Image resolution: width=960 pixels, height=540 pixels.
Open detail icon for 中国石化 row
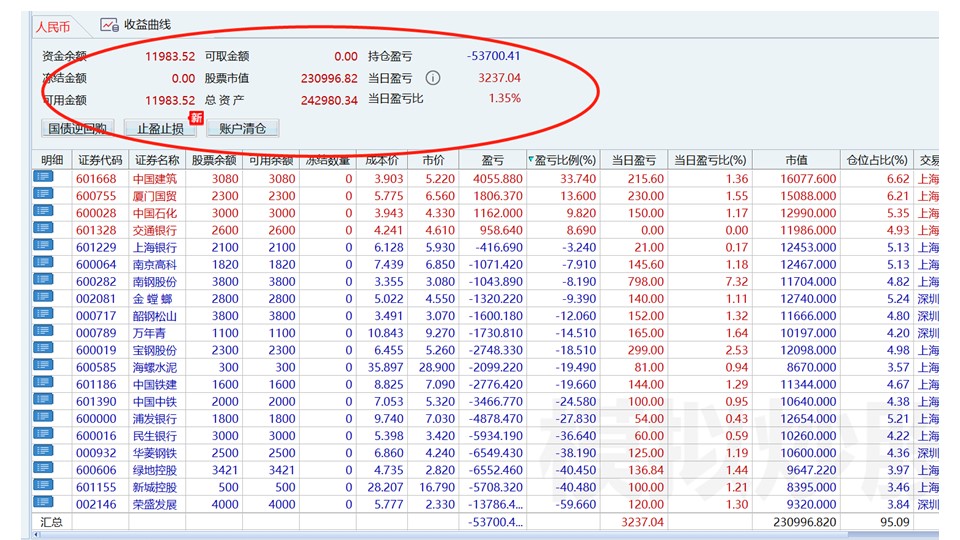point(43,211)
